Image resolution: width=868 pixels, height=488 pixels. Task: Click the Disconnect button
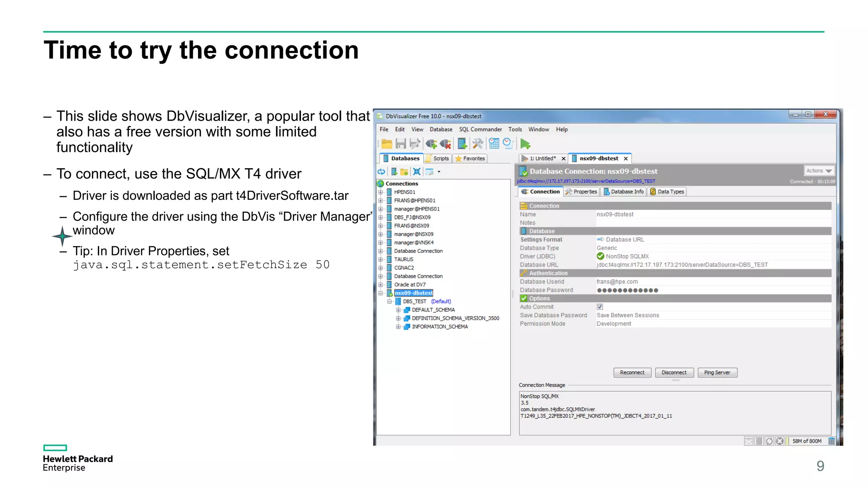point(674,373)
